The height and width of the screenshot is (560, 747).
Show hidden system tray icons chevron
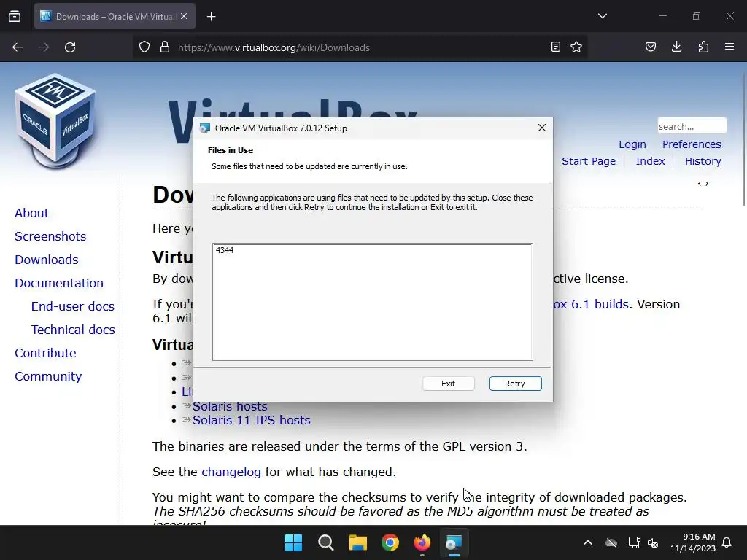(x=588, y=542)
